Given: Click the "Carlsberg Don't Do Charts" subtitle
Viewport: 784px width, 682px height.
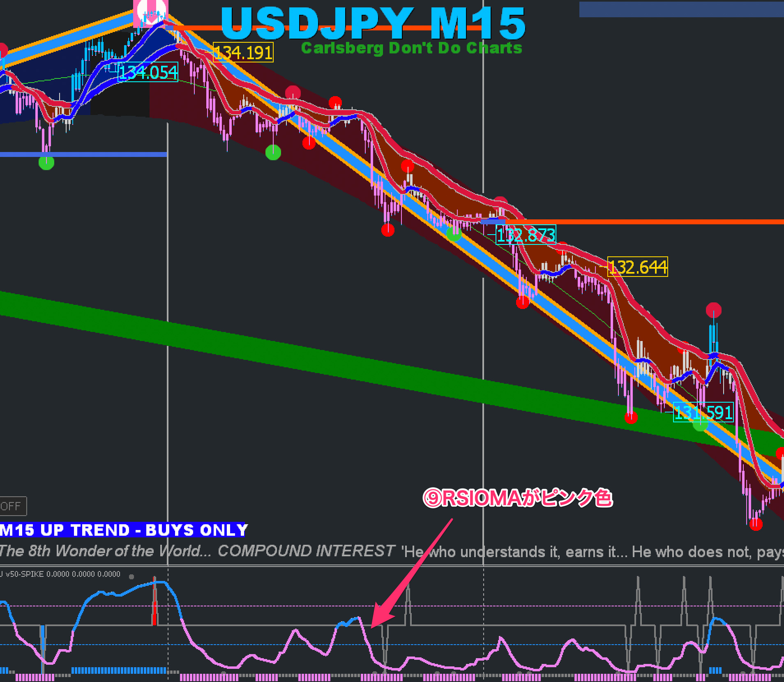Looking at the screenshot, I should pyautogui.click(x=412, y=48).
